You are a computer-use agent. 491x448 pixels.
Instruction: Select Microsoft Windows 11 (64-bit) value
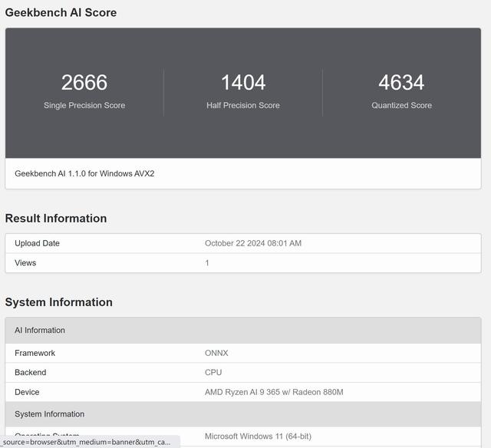point(258,436)
